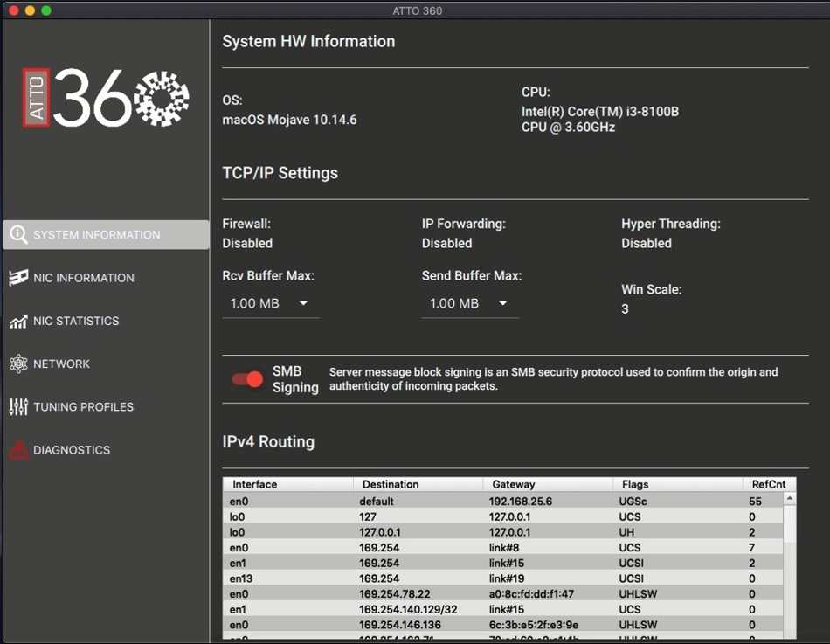
Task: Select the "default" destination cell
Action: (x=377, y=501)
